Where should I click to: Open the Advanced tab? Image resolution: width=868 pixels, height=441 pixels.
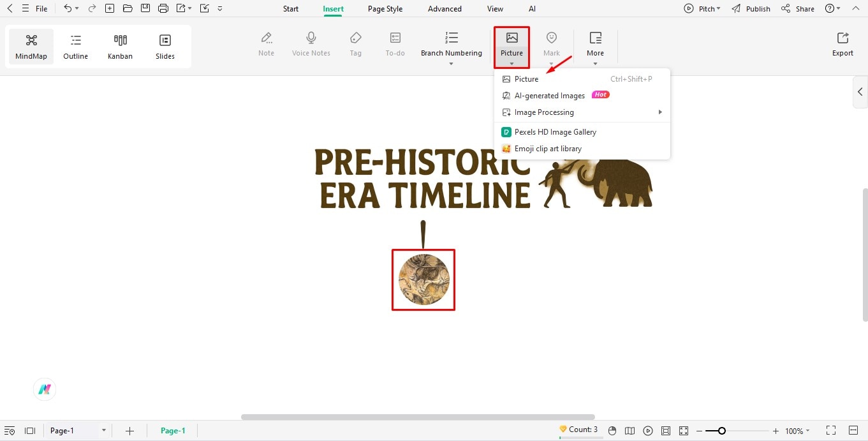[x=445, y=9]
